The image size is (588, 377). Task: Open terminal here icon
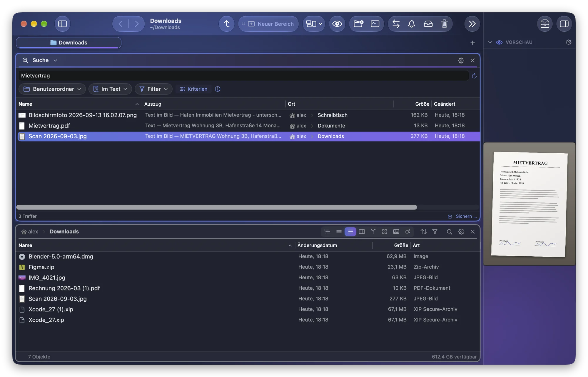pyautogui.click(x=375, y=24)
